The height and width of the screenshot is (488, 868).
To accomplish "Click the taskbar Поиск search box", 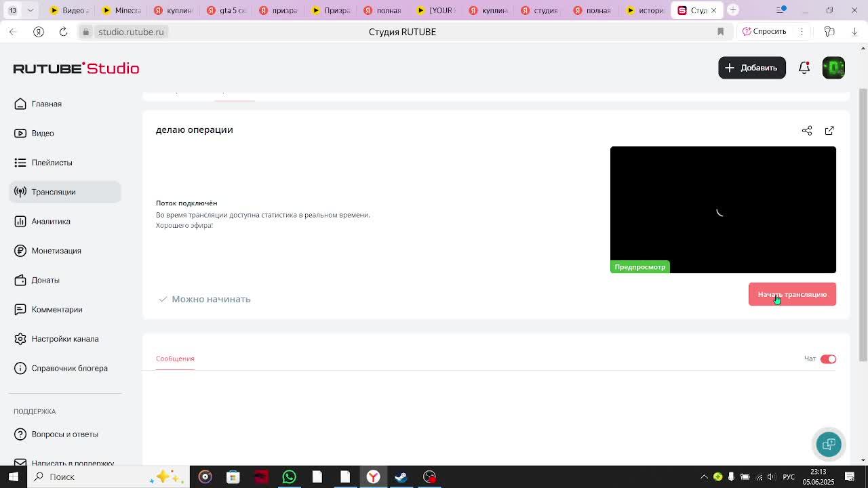I will coord(107,476).
